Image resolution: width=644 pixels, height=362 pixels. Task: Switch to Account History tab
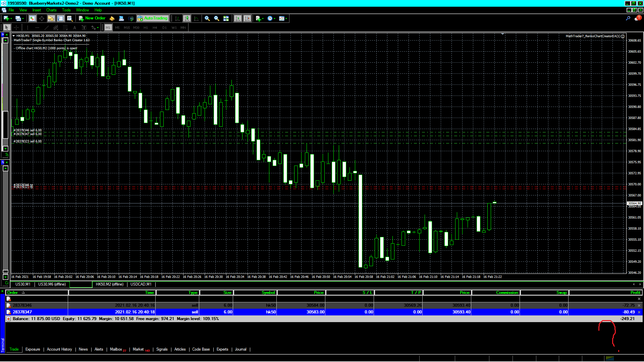[x=59, y=349]
